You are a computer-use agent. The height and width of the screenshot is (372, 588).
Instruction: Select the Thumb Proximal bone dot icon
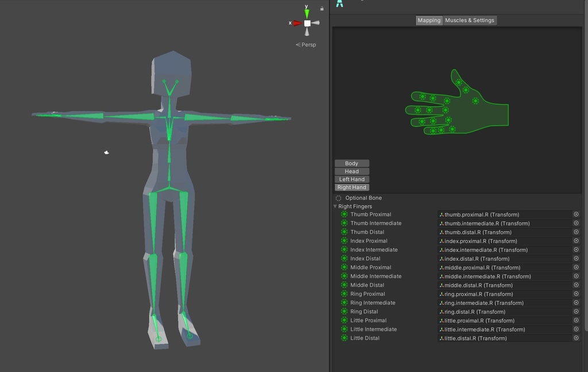pyautogui.click(x=343, y=214)
